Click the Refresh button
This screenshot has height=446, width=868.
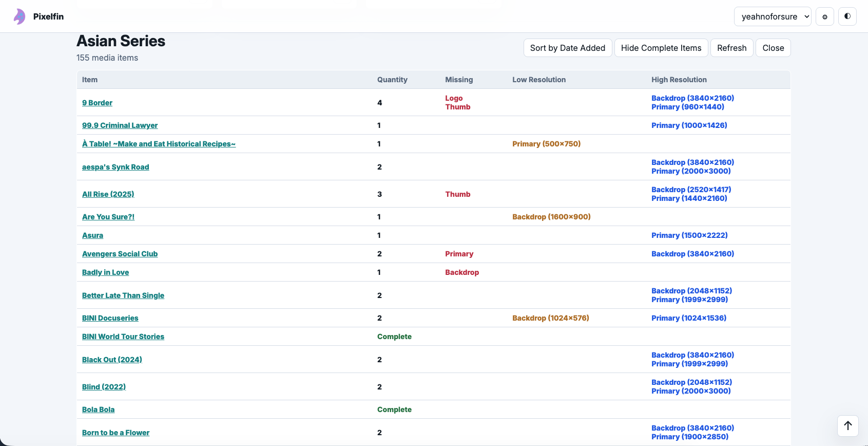[x=732, y=48]
